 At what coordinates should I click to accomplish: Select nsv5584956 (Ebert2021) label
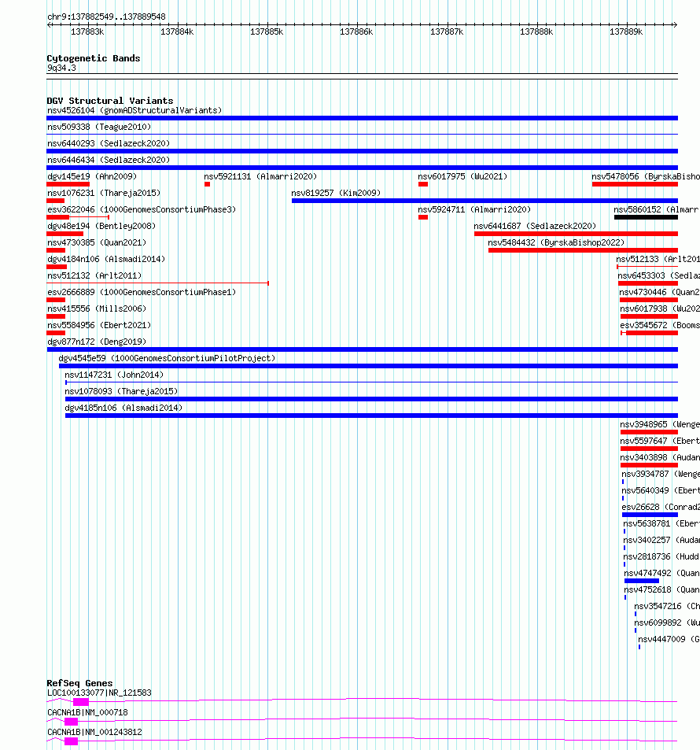coord(99,325)
